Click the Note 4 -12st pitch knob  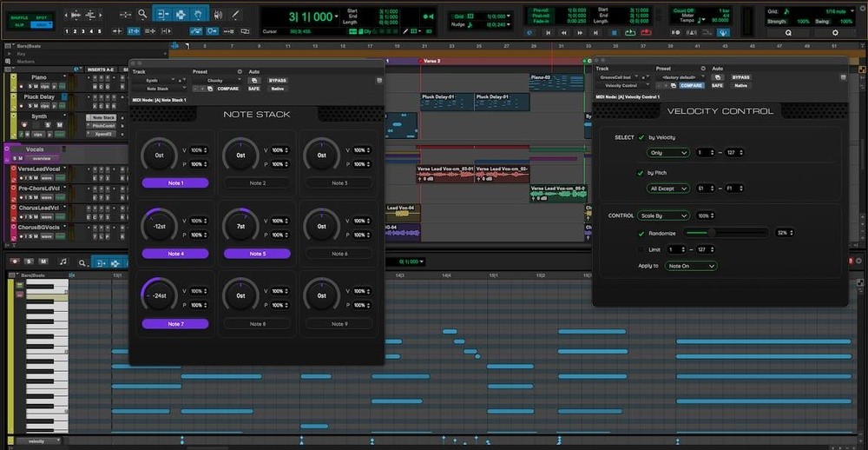(x=159, y=226)
